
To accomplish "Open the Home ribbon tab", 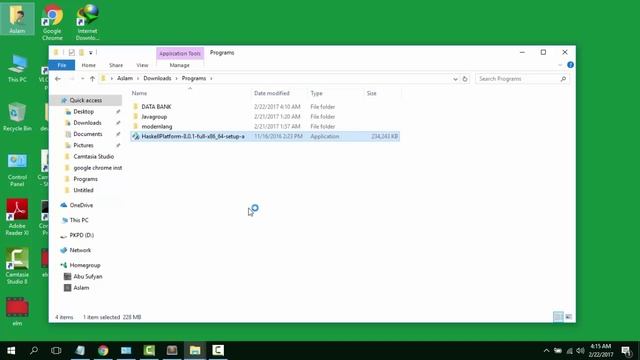I will pos(89,65).
